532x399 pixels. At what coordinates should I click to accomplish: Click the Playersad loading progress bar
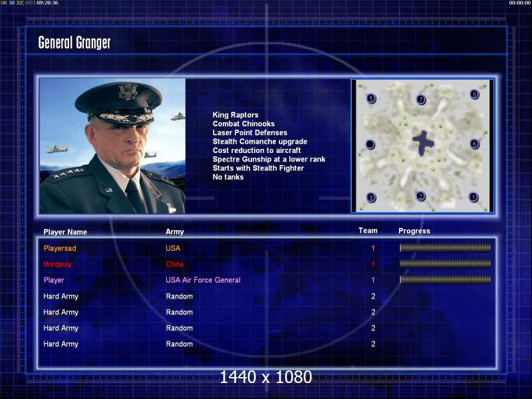pyautogui.click(x=445, y=248)
